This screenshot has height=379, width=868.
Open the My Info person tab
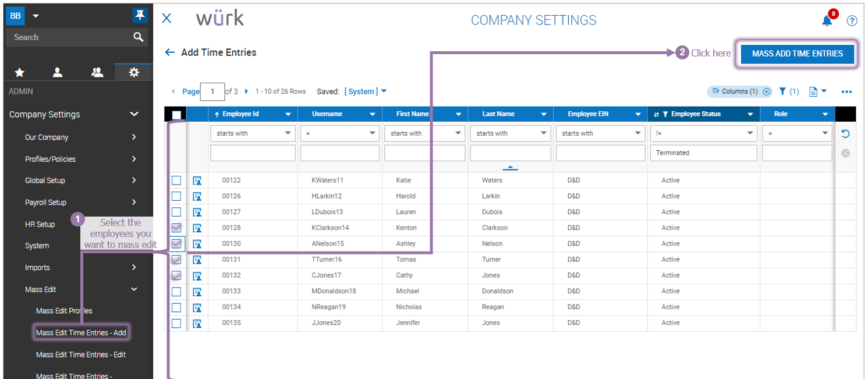tap(58, 72)
